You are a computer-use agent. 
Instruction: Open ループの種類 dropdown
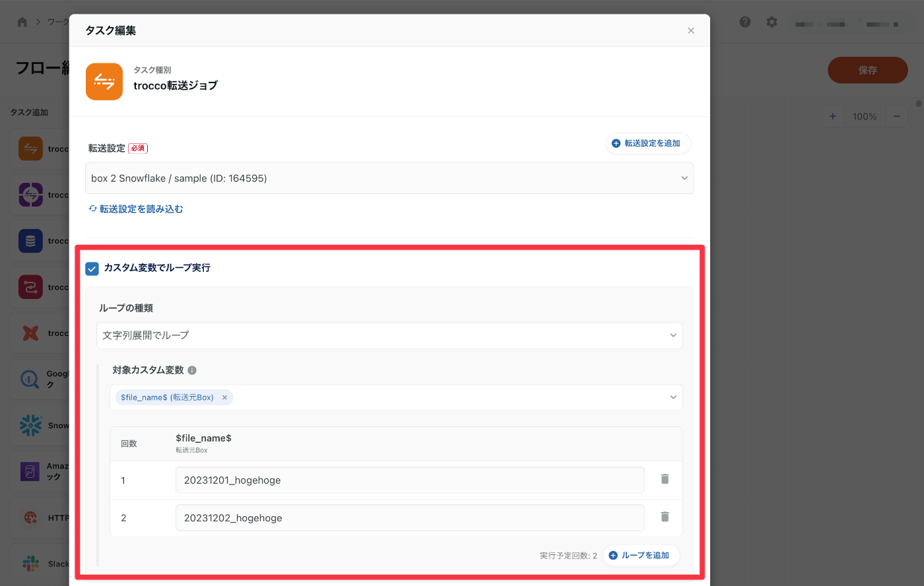point(389,335)
